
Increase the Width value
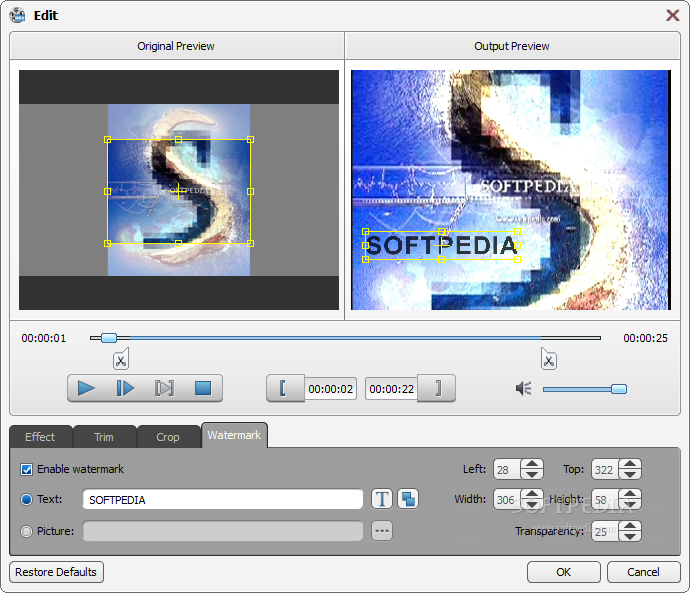532,494
